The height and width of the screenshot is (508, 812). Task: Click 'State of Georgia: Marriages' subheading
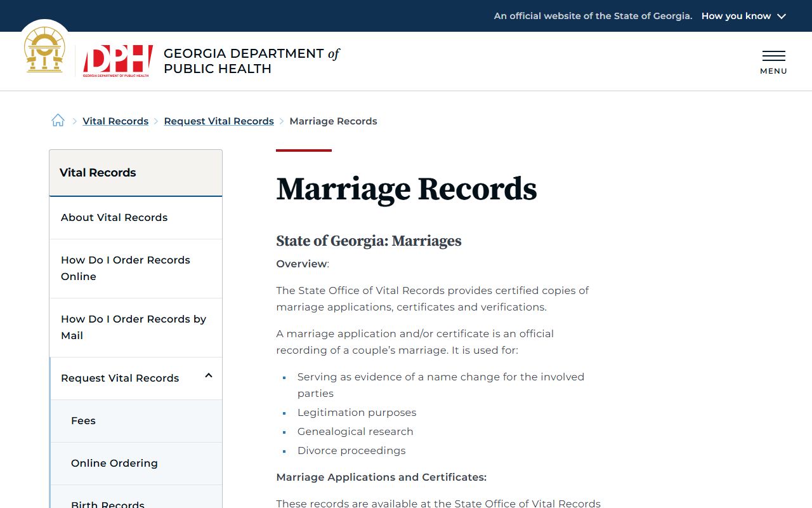(x=369, y=241)
